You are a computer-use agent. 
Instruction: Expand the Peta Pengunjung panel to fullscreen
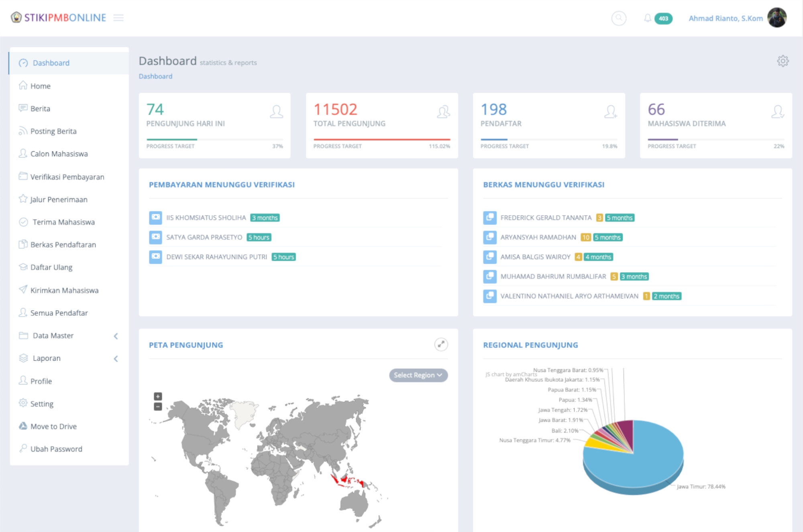(x=441, y=344)
